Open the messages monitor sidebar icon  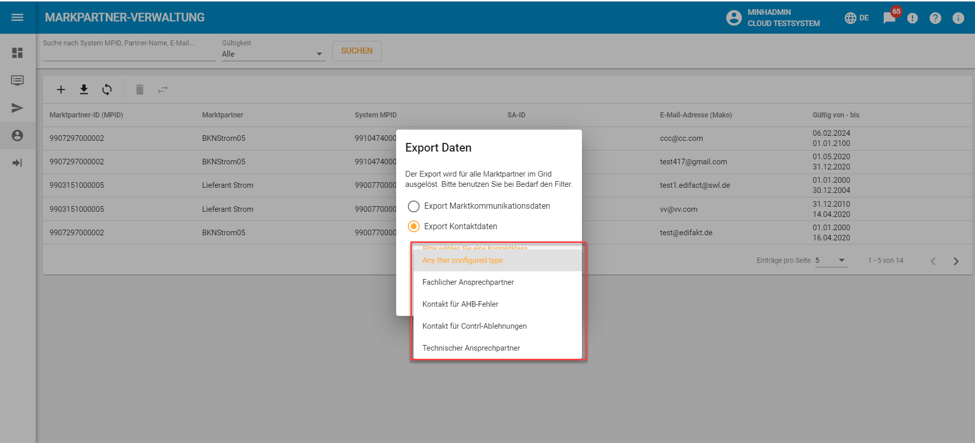pos(17,81)
